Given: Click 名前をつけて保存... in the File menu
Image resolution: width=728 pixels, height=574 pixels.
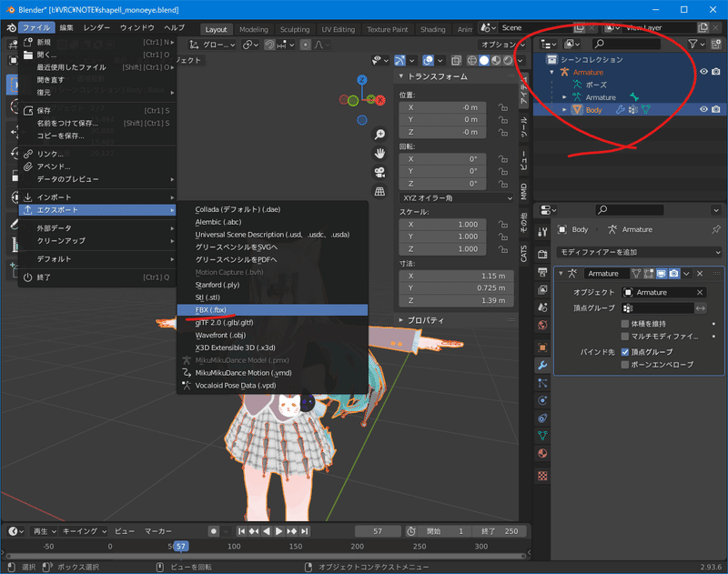Looking at the screenshot, I should pyautogui.click(x=97, y=123).
